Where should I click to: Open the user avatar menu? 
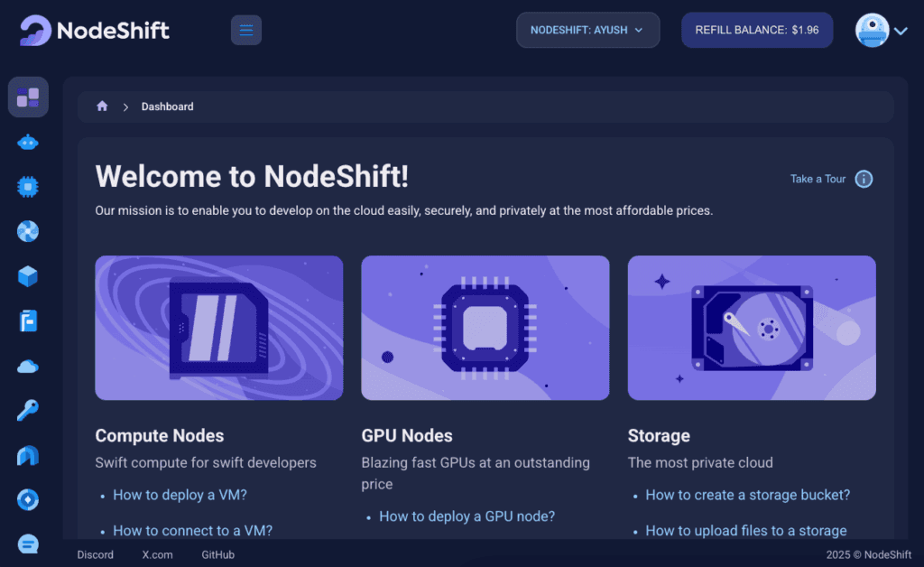click(x=873, y=30)
